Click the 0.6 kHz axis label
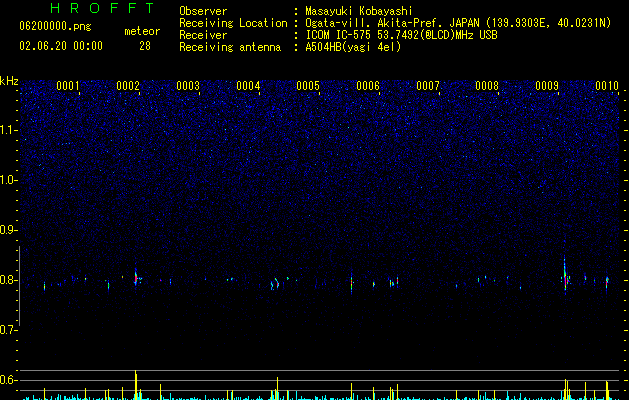 pos(9,380)
